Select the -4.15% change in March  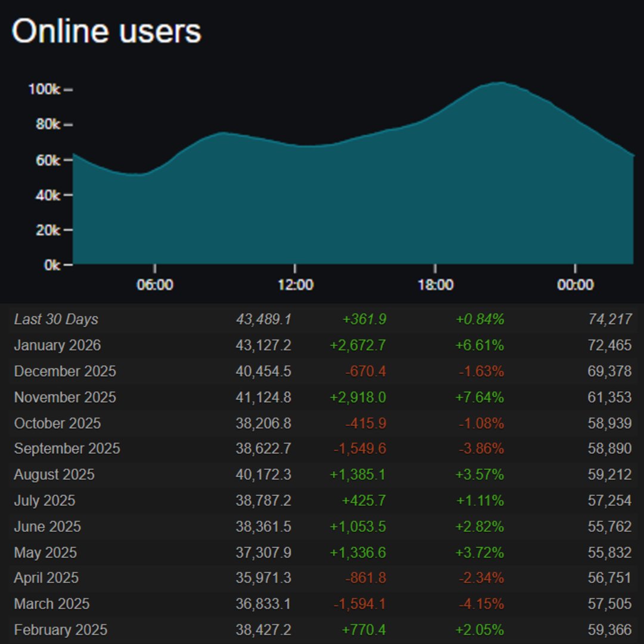pyautogui.click(x=481, y=604)
